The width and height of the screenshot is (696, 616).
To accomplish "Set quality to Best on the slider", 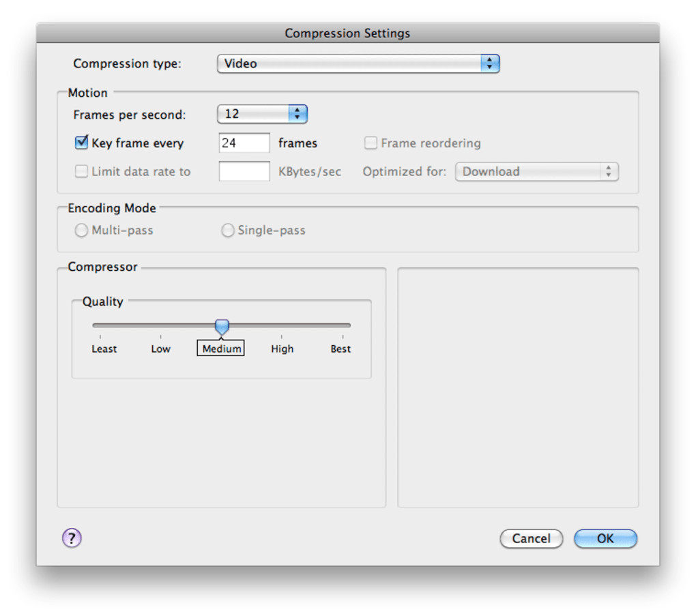I will [343, 325].
